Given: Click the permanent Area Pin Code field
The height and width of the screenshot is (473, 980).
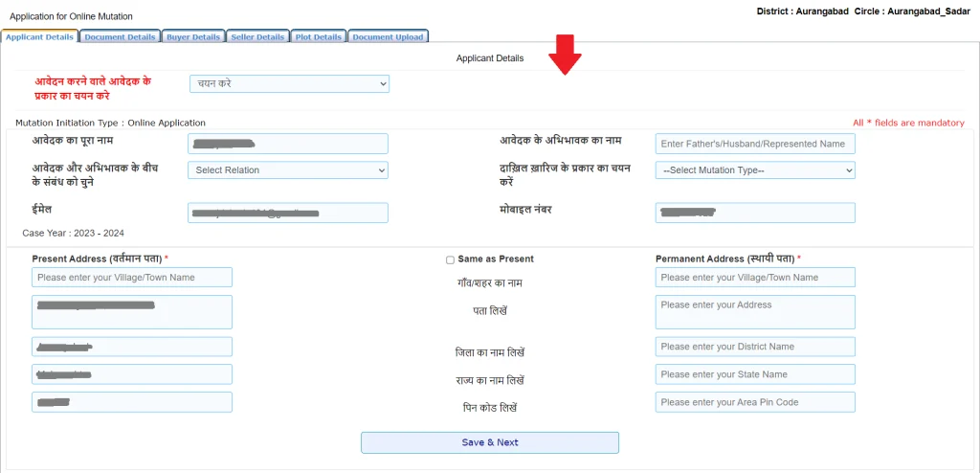Looking at the screenshot, I should (x=755, y=402).
